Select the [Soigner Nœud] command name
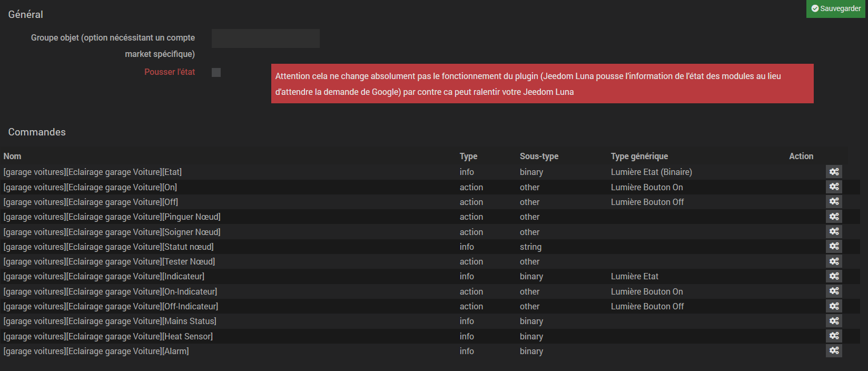868x371 pixels. (112, 232)
